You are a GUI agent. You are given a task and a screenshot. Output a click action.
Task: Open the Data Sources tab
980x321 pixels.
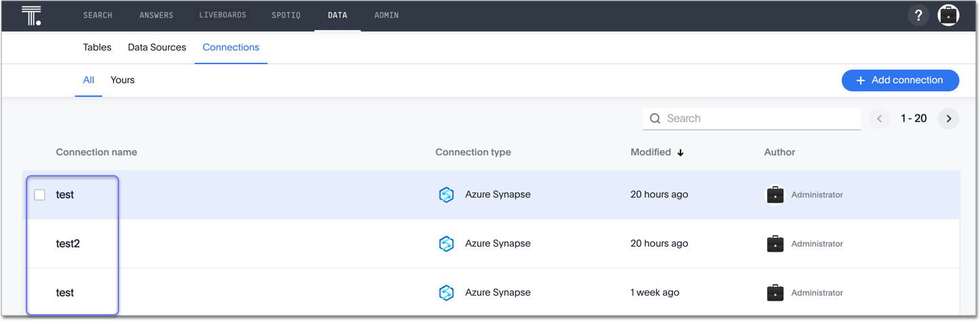[x=157, y=48]
